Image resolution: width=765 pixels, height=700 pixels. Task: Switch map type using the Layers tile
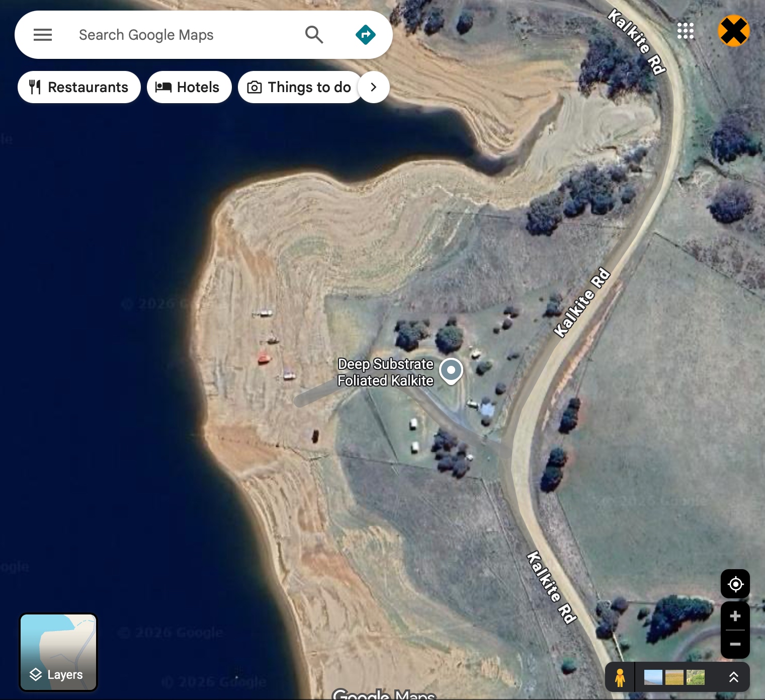coord(58,652)
